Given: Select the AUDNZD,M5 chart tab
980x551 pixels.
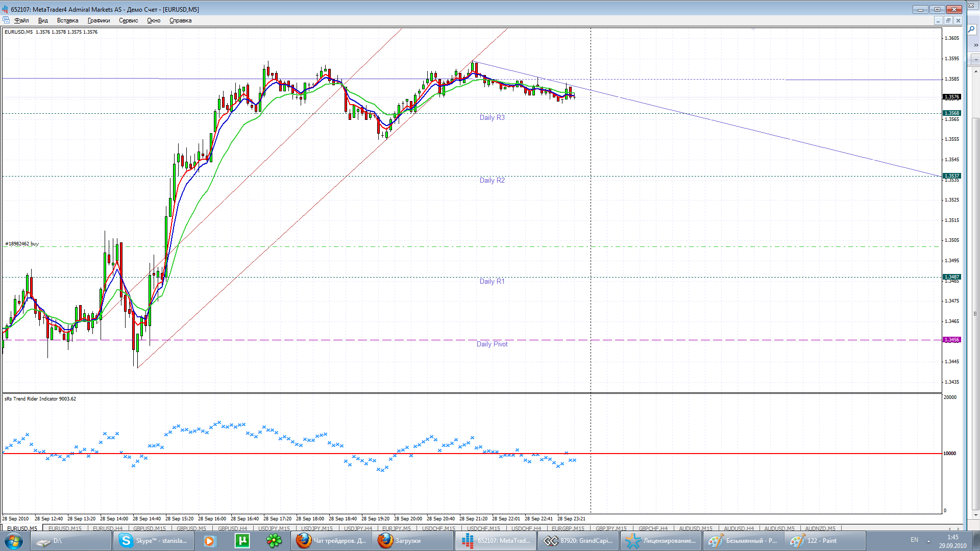Looking at the screenshot, I should [x=820, y=529].
